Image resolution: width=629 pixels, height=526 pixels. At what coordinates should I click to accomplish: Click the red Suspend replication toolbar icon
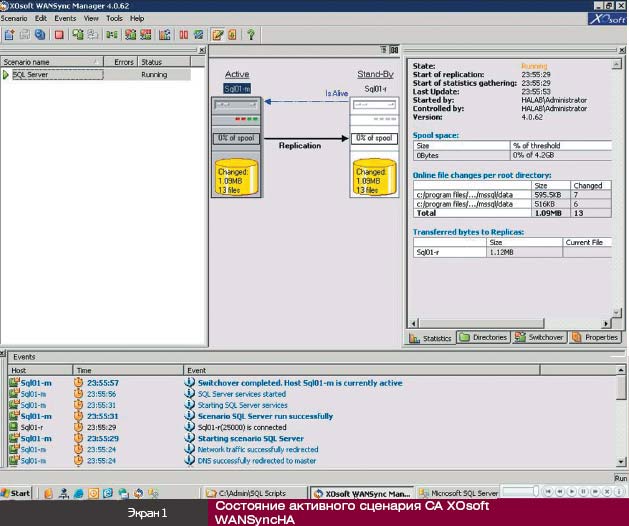pos(184,35)
